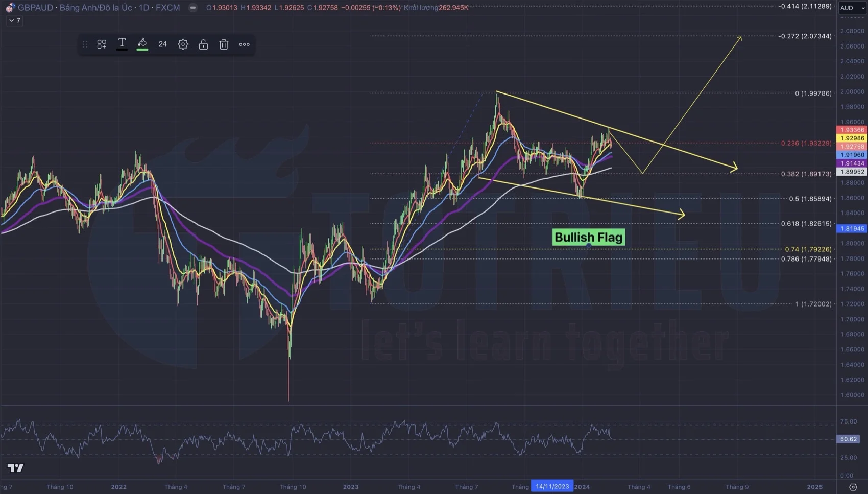The height and width of the screenshot is (494, 868).
Task: Select Fibonacci level 0.74 (1.79226)
Action: [808, 249]
